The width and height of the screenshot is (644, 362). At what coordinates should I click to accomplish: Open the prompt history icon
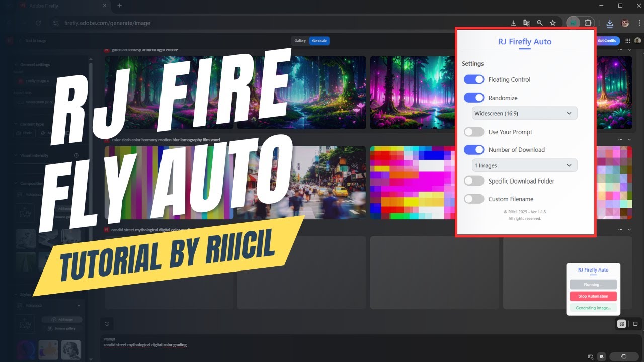pyautogui.click(x=107, y=324)
